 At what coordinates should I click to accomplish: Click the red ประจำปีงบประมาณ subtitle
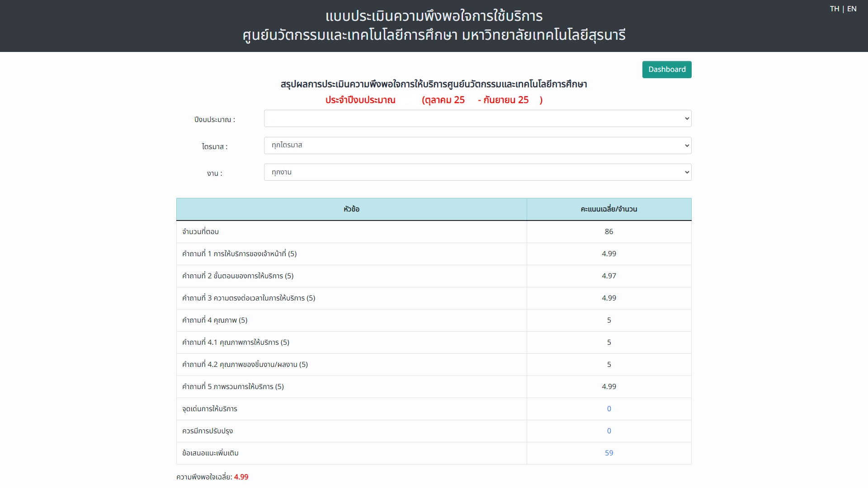(x=434, y=100)
